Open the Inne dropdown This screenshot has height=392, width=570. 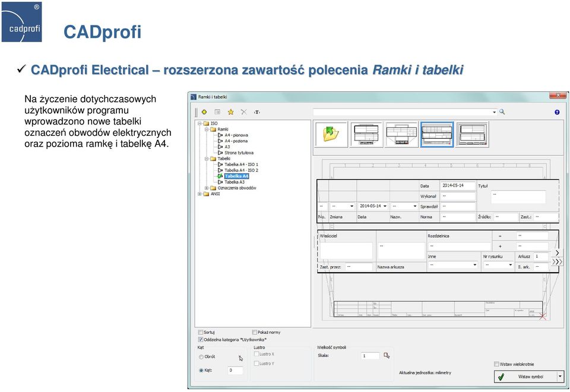coord(474,265)
